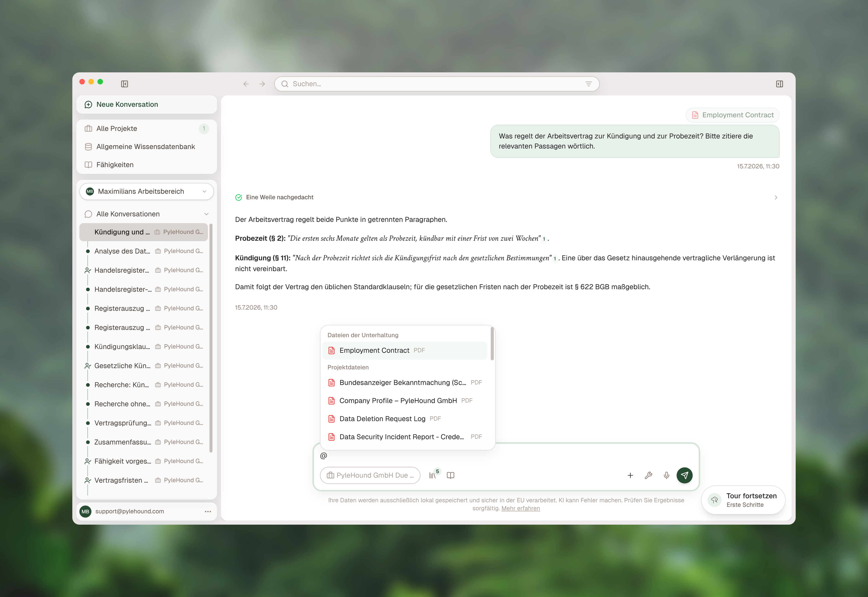Click the Suchen search field

click(x=437, y=84)
